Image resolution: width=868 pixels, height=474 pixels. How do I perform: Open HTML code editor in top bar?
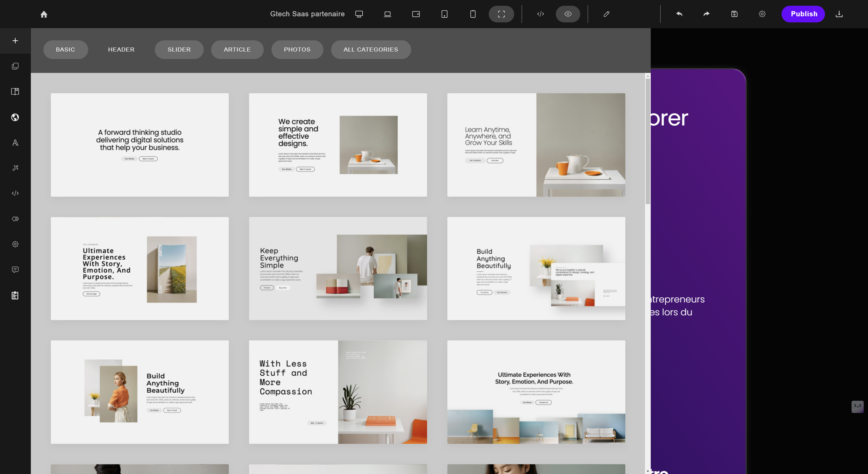pyautogui.click(x=541, y=14)
